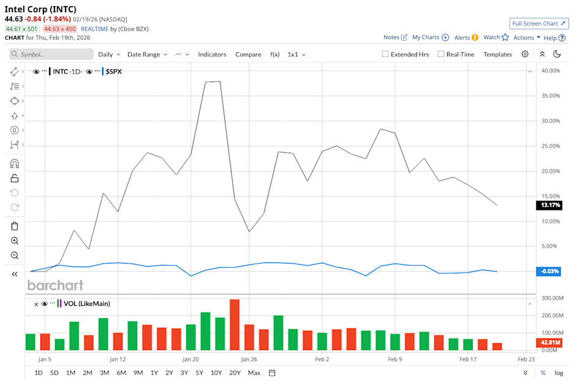Zoom in using the magnifier plus icon

[15, 241]
